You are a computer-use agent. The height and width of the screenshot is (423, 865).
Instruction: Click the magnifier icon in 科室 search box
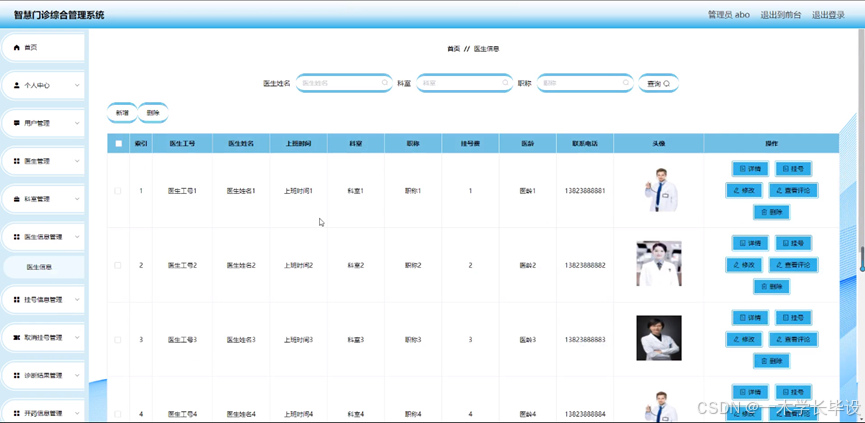tap(505, 83)
